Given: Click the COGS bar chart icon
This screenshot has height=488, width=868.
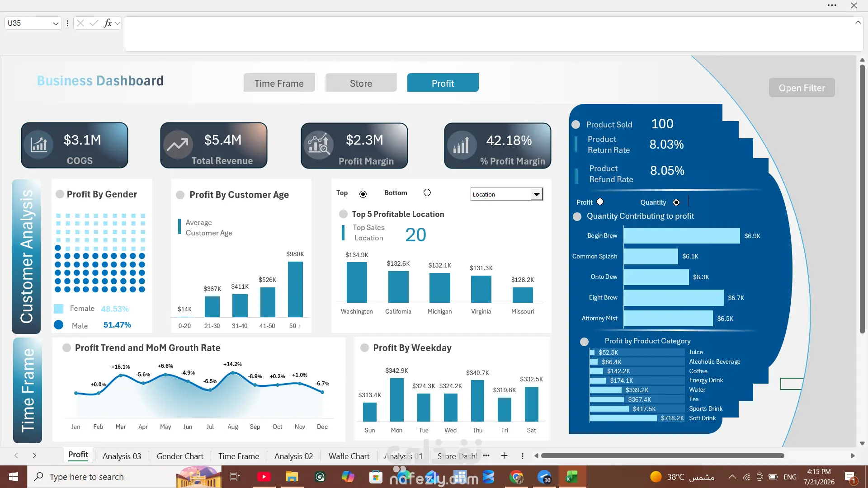Looking at the screenshot, I should coord(39,145).
